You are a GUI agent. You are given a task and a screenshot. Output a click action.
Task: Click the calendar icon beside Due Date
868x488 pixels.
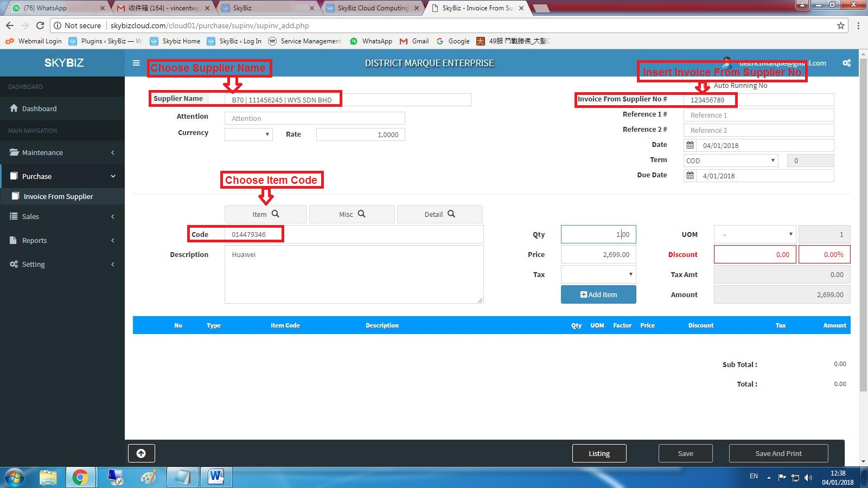pyautogui.click(x=690, y=176)
